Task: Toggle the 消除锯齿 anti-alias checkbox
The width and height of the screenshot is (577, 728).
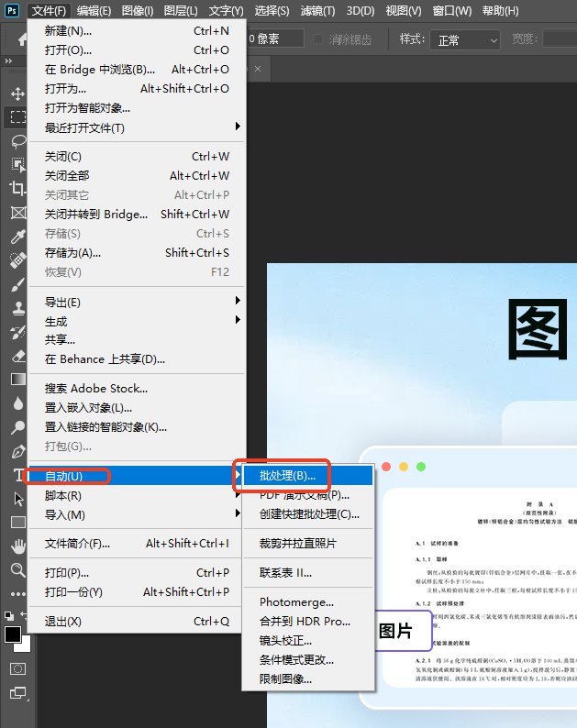Action: [x=317, y=39]
